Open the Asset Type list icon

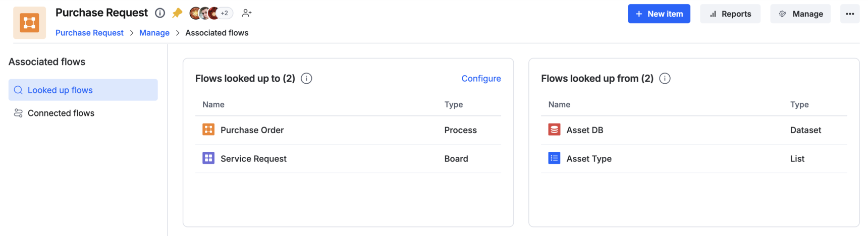554,158
